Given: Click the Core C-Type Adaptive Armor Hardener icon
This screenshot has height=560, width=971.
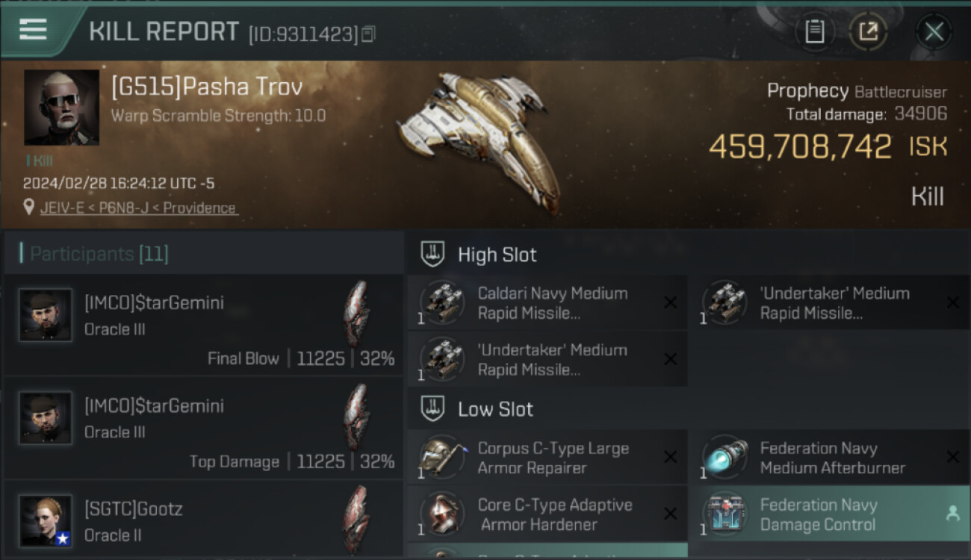Looking at the screenshot, I should point(441,514).
